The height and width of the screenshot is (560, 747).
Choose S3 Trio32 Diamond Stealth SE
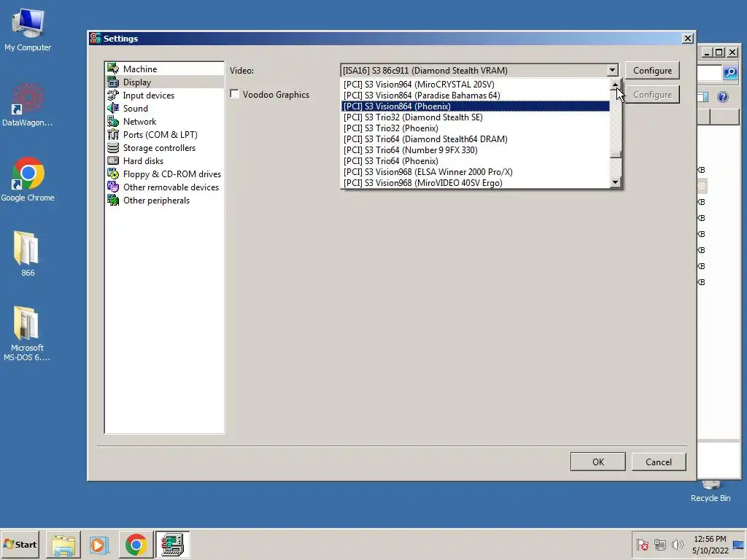click(x=476, y=117)
